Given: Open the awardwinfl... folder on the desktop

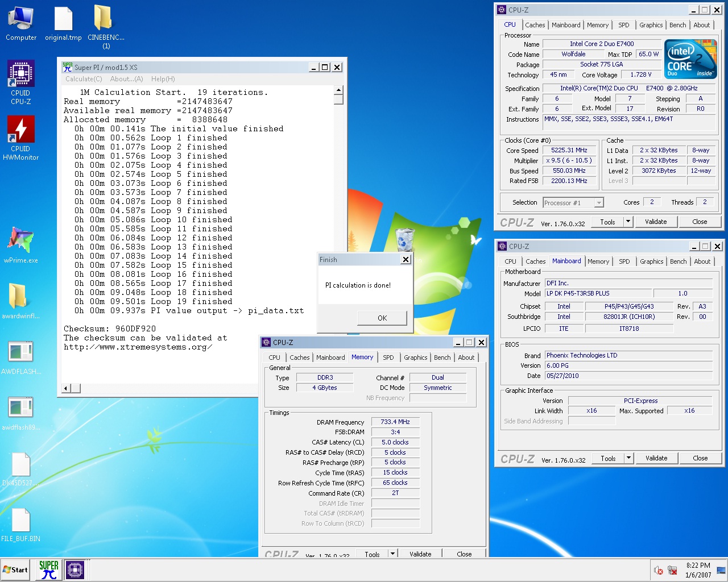Looking at the screenshot, I should tap(21, 300).
